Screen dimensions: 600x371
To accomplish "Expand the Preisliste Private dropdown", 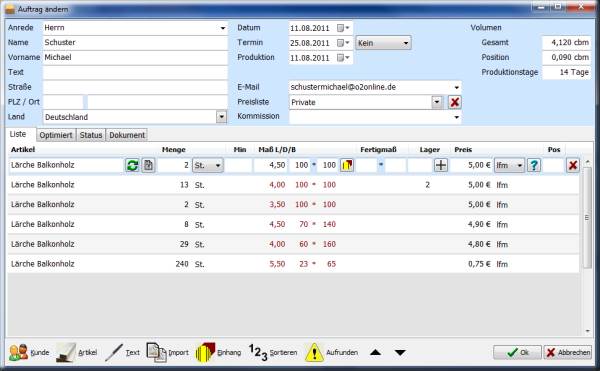I will pos(437,102).
